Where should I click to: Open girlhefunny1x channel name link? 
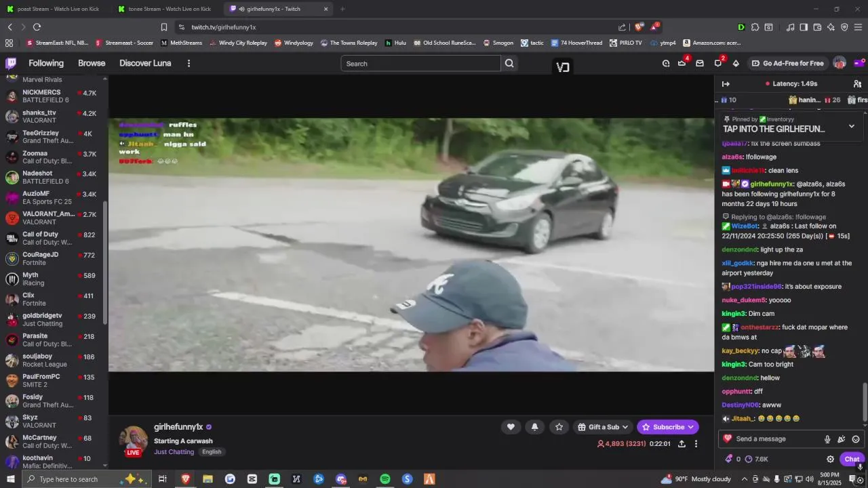178,427
